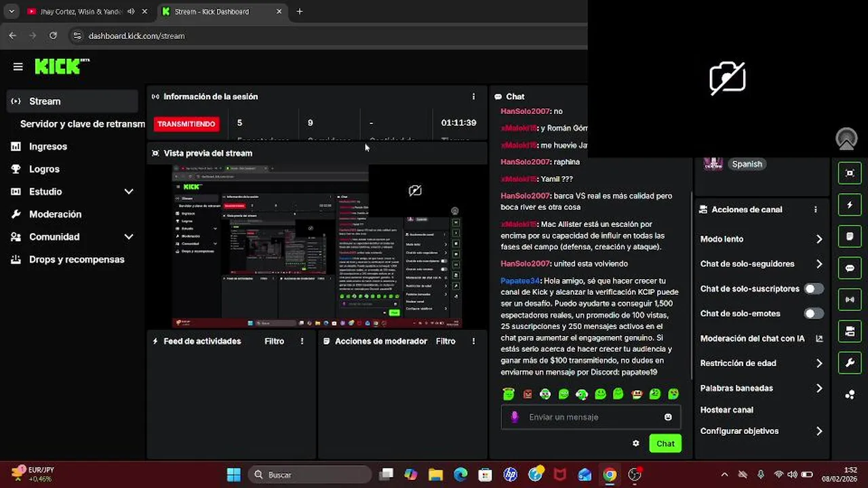Image resolution: width=868 pixels, height=488 pixels.
Task: Click the red TRANSMITIENDO status badge
Action: [x=186, y=124]
